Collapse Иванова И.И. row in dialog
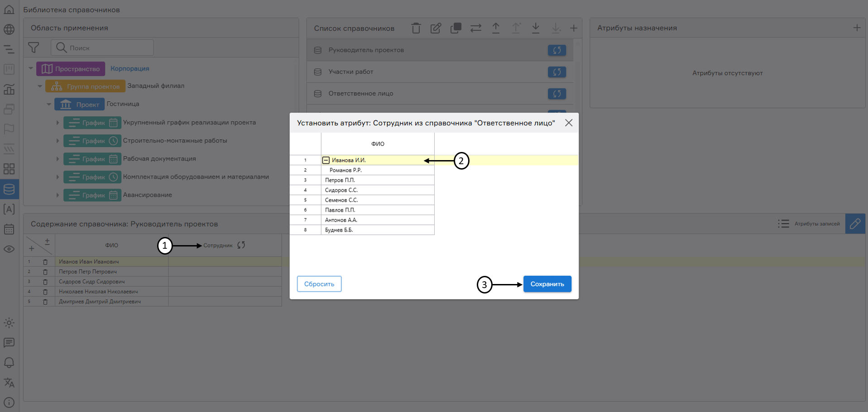 click(x=326, y=160)
